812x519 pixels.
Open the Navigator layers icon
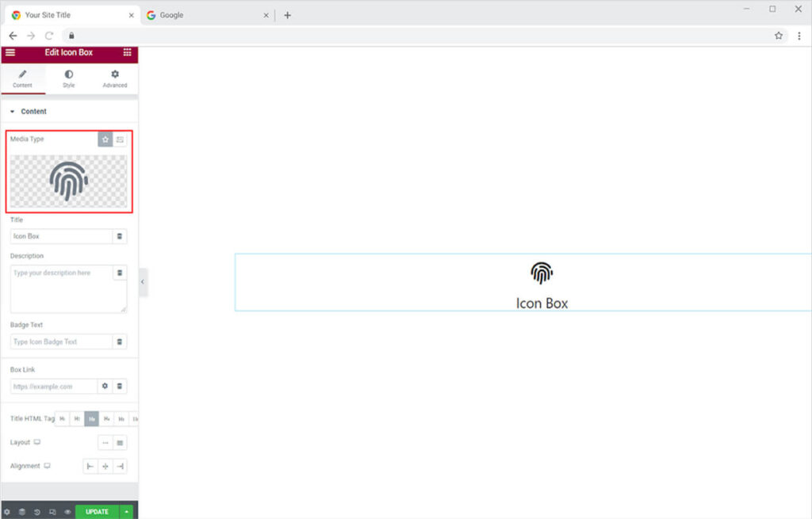pyautogui.click(x=22, y=512)
